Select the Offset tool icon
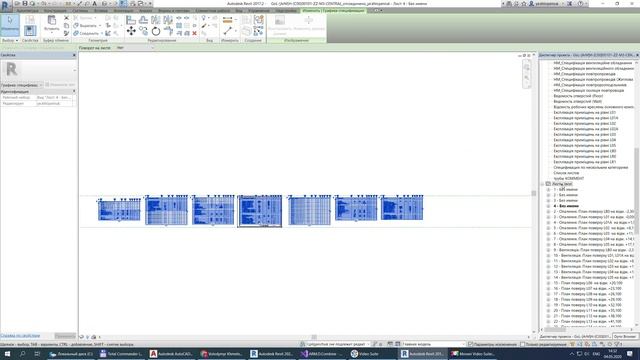 tap(143, 20)
